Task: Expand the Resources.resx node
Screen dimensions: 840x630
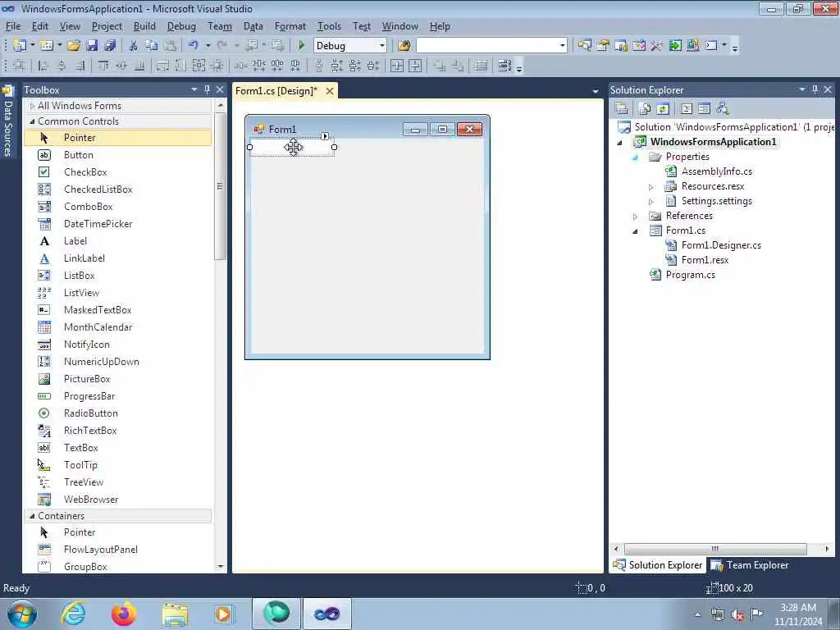Action: point(651,187)
